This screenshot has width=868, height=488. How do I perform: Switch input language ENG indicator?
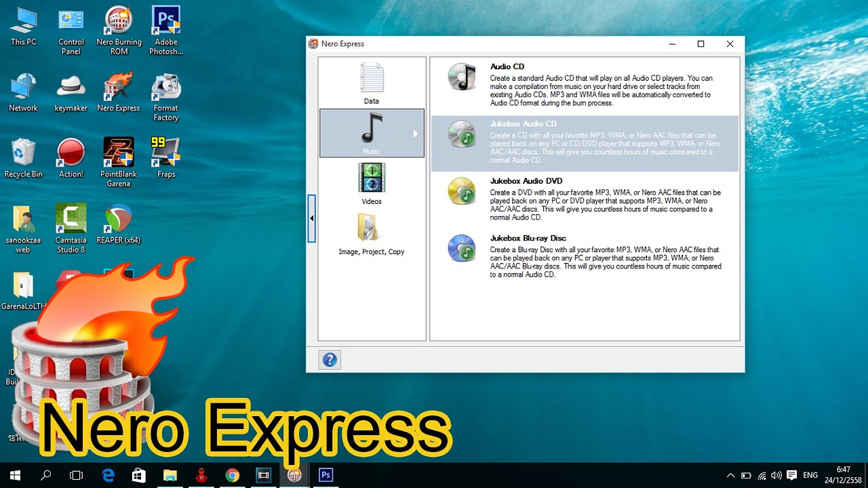coord(810,475)
